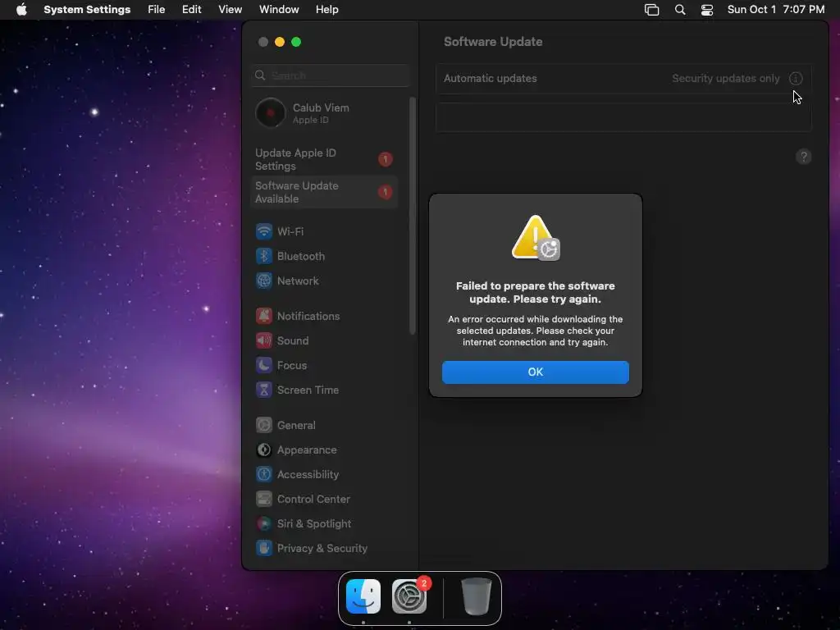Click the warning icon in dialog

[535, 238]
